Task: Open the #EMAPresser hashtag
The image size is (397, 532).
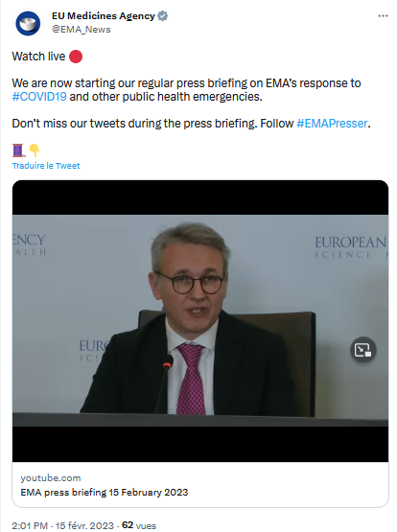Action: pyautogui.click(x=332, y=123)
